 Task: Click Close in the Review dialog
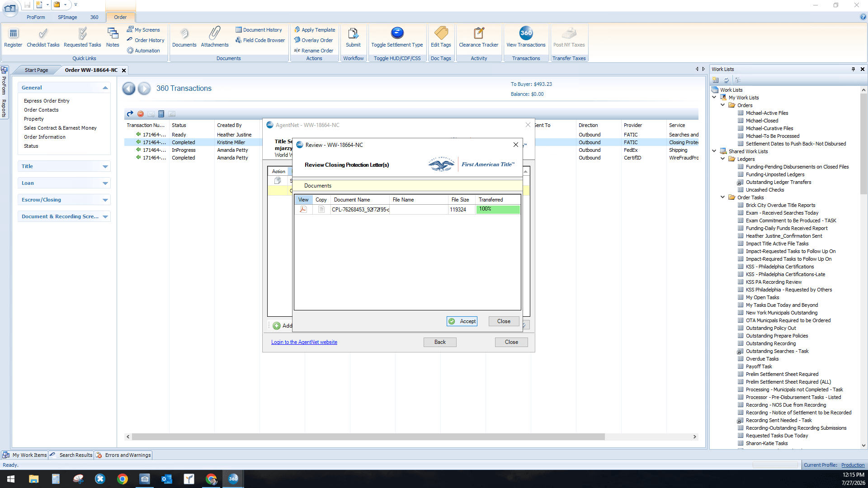pos(504,321)
